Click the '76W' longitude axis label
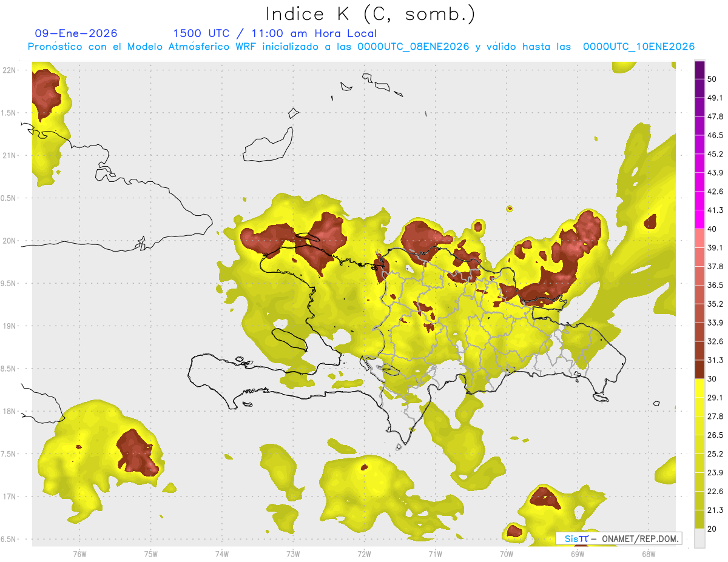The width and height of the screenshot is (728, 562). (79, 554)
